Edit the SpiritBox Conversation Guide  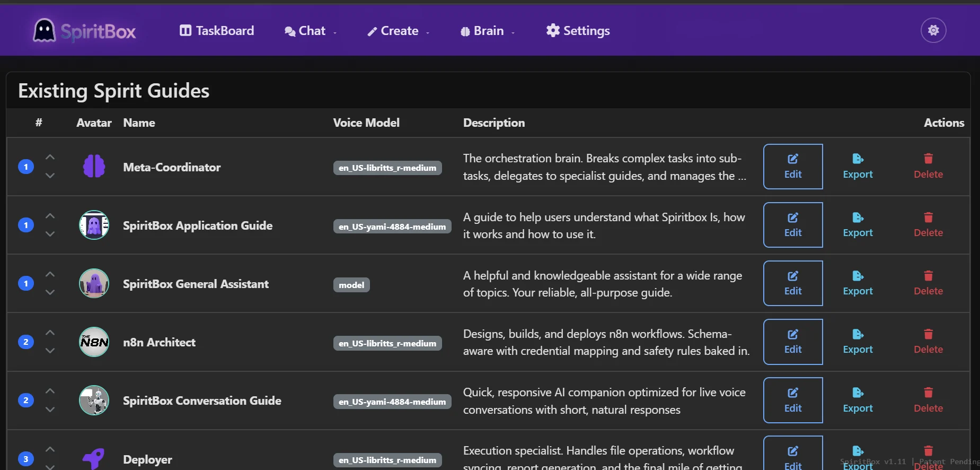[x=793, y=401]
